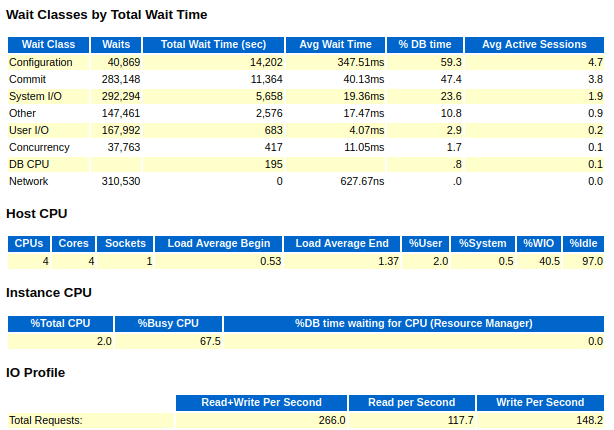Screen dimensions: 614x430
Task: Click the "% DB time" column header
Action: (425, 44)
